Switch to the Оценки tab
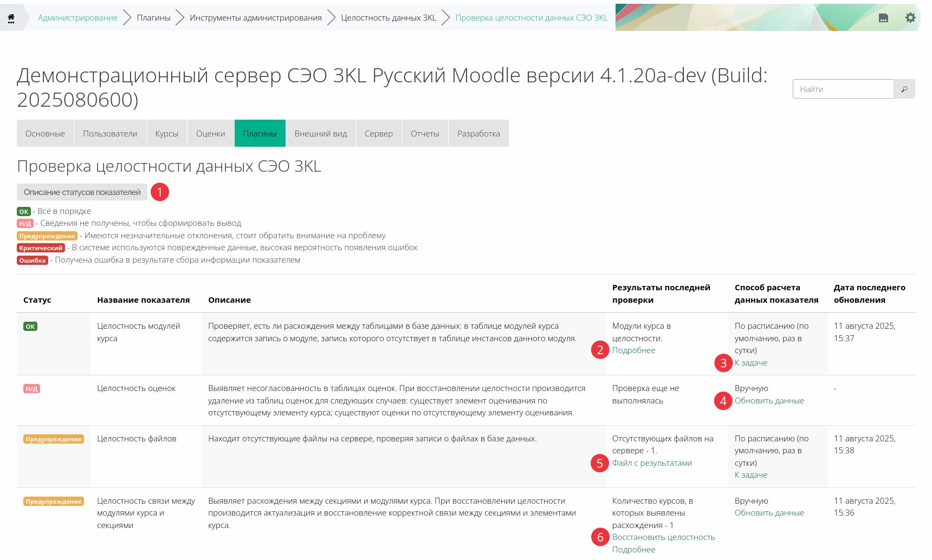Image resolution: width=932 pixels, height=560 pixels. (x=210, y=133)
